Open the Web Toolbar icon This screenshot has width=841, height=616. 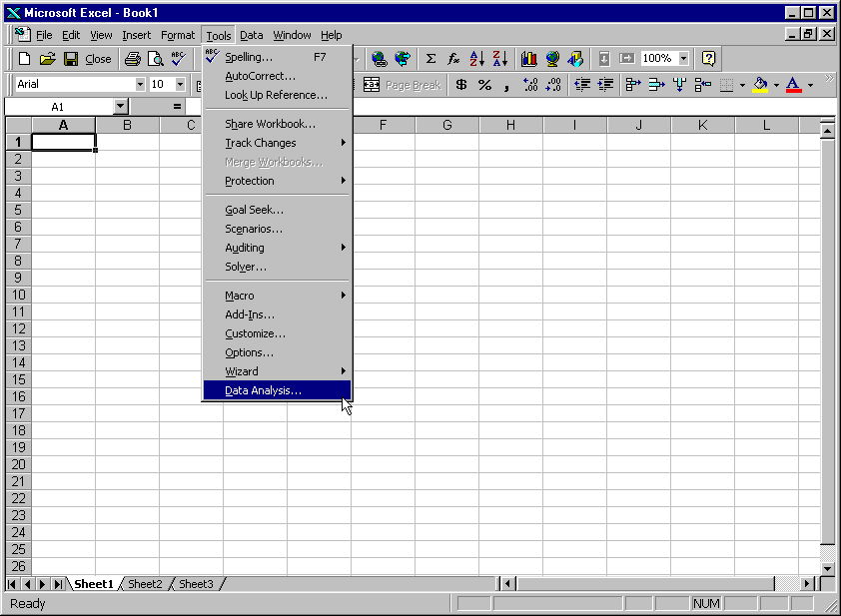click(403, 59)
